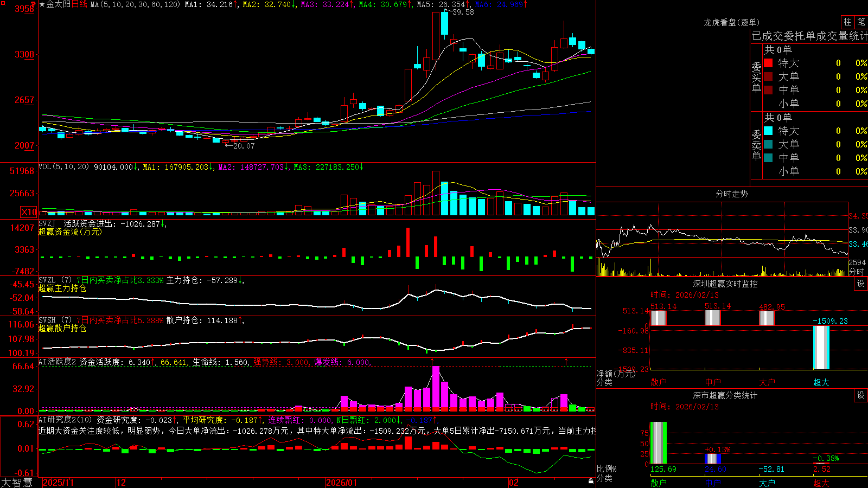Click the 3958 price axis label
The width and height of the screenshot is (868, 488).
(24, 9)
